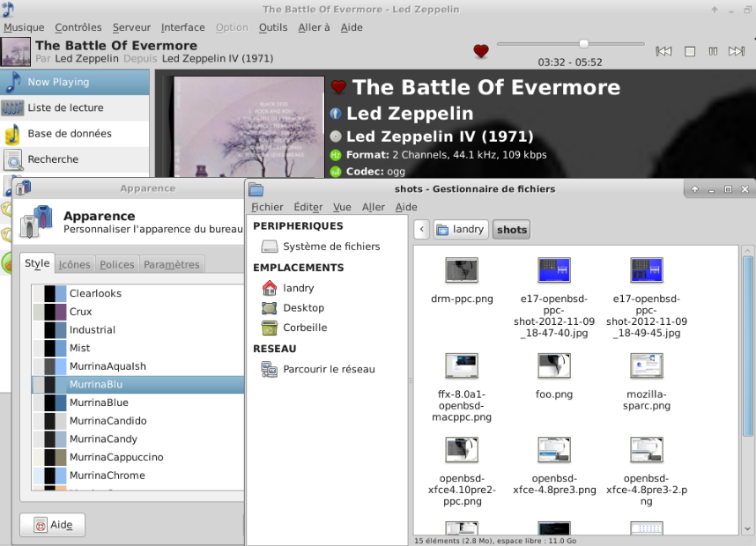Select openbsd-xfce4.10pre2-ppc.png file
Screen dimensions: 756x546
(462, 472)
